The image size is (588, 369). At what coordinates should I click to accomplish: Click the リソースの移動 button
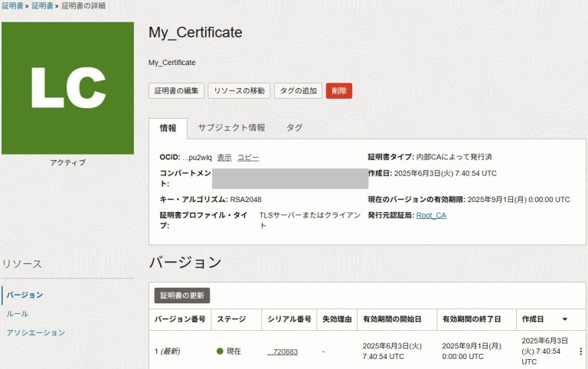click(239, 91)
